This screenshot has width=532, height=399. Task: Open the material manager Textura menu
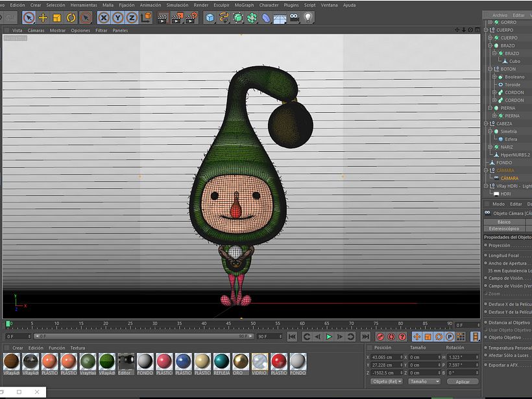78,348
